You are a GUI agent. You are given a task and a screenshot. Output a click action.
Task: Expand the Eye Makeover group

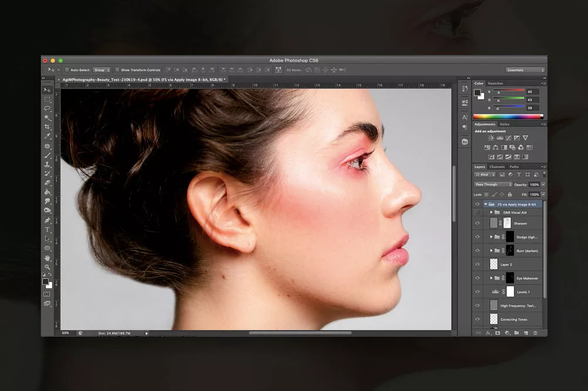pyautogui.click(x=491, y=278)
